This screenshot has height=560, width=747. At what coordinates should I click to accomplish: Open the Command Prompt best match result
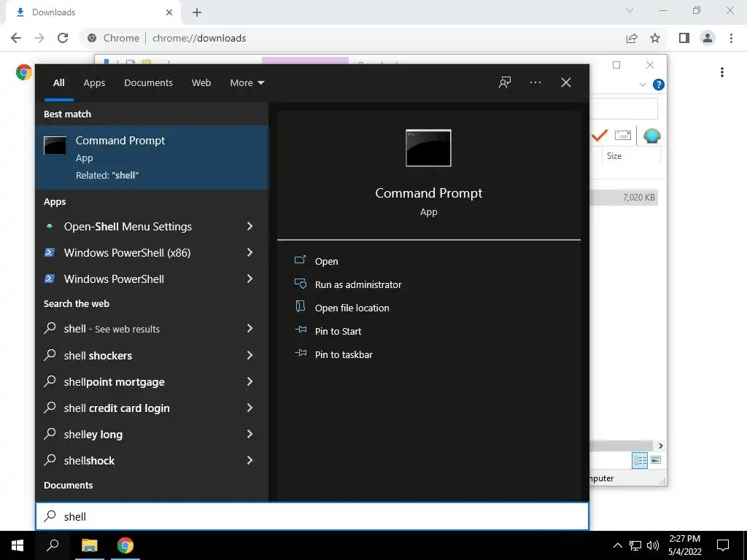click(152, 157)
